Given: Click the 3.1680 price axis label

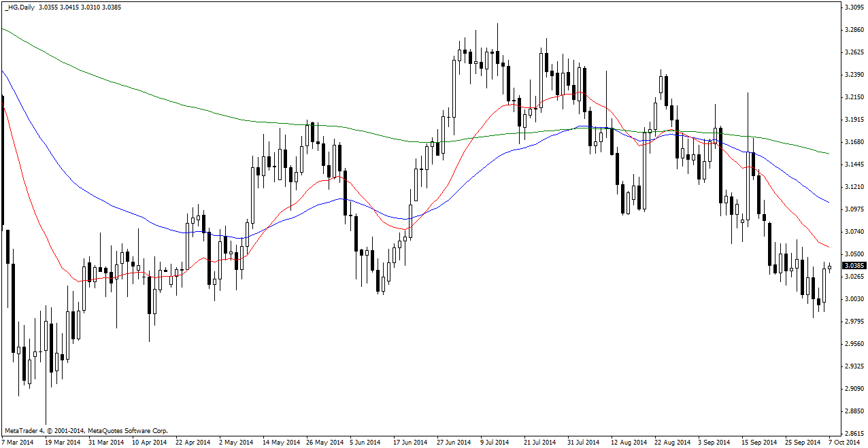Looking at the screenshot, I should 853,142.
